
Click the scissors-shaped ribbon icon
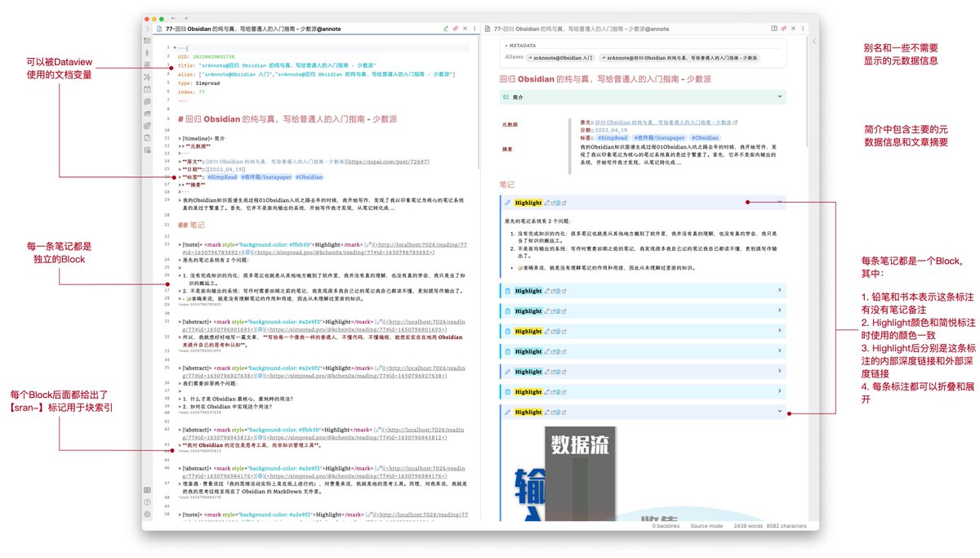pos(147,78)
